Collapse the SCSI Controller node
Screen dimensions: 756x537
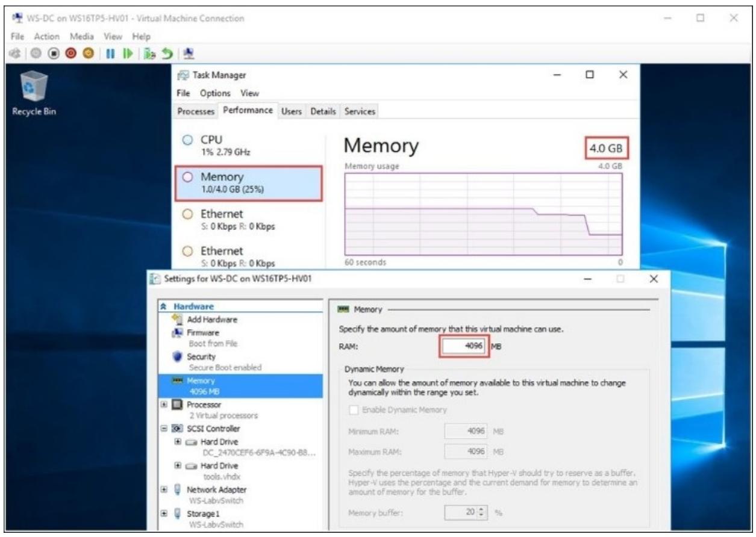(163, 429)
